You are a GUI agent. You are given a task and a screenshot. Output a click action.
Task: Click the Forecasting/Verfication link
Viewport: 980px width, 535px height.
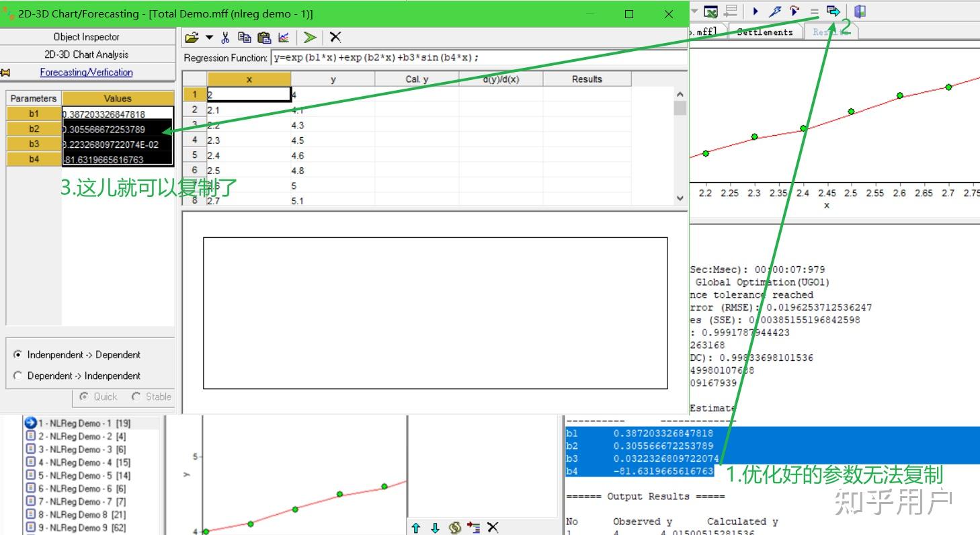(86, 72)
